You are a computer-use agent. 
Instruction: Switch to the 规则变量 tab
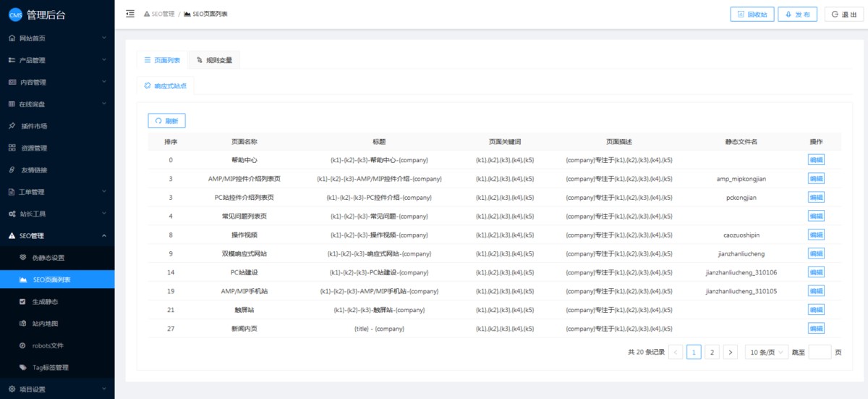point(214,60)
